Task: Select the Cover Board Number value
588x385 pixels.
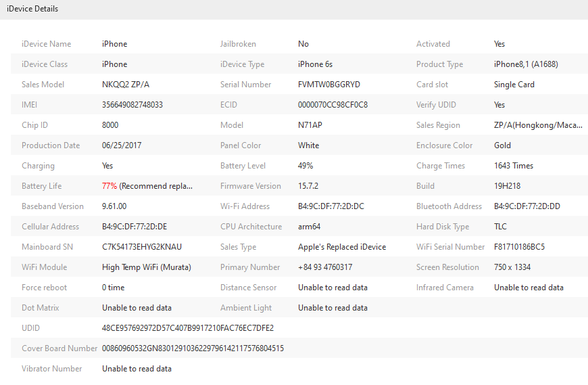Action: pyautogui.click(x=193, y=348)
